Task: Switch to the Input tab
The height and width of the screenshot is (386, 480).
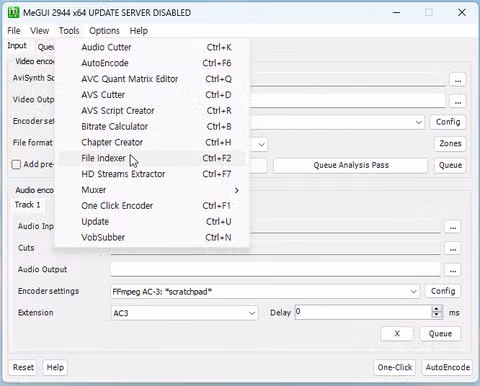Action: [17, 46]
